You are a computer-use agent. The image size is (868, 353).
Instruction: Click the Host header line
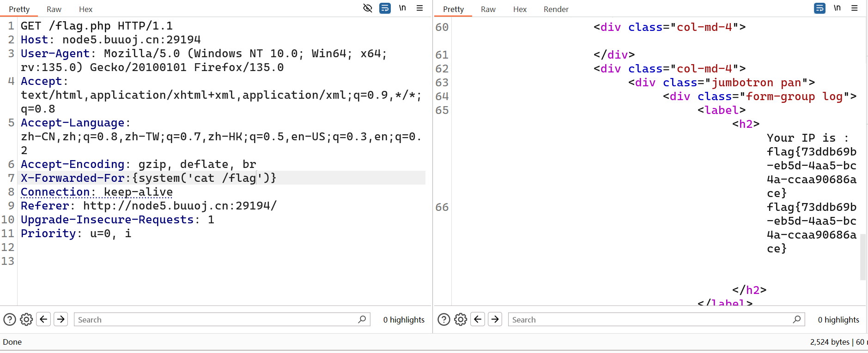pyautogui.click(x=110, y=40)
